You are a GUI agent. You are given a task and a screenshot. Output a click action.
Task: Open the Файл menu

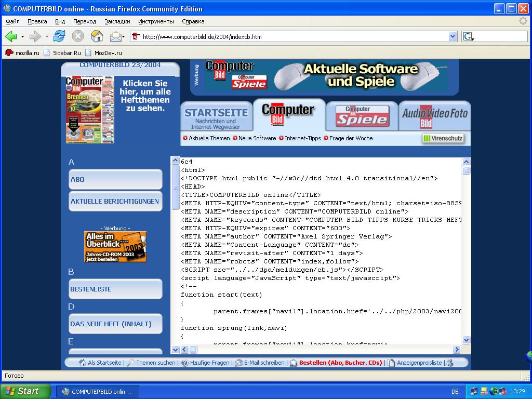12,21
